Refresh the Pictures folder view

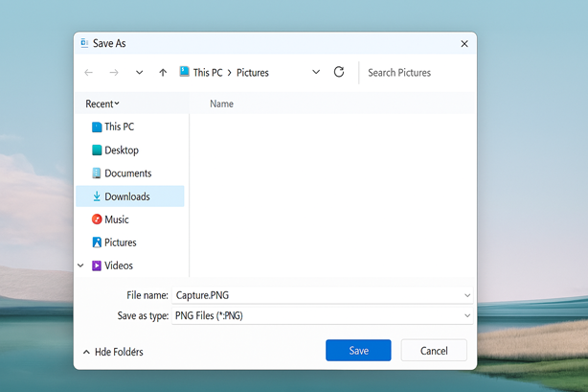coord(339,73)
